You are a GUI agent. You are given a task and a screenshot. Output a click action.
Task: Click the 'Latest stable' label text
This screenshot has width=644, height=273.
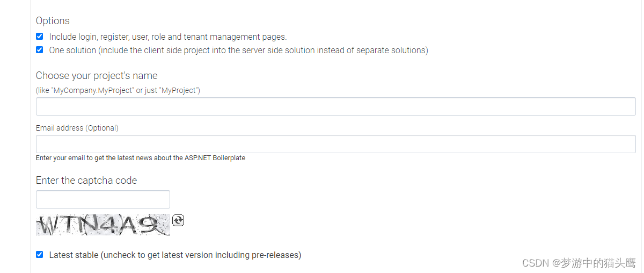[175, 255]
